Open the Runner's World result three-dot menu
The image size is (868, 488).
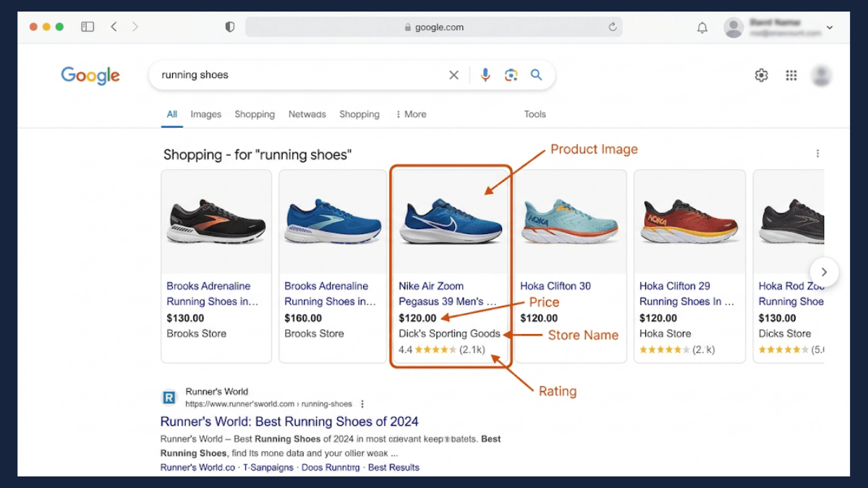pyautogui.click(x=362, y=404)
